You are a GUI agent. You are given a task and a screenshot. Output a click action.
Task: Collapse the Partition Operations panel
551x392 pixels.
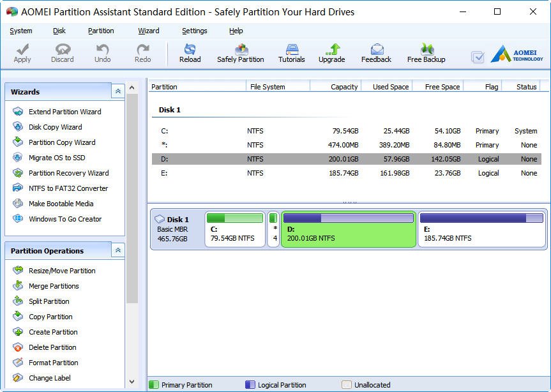[x=118, y=251]
